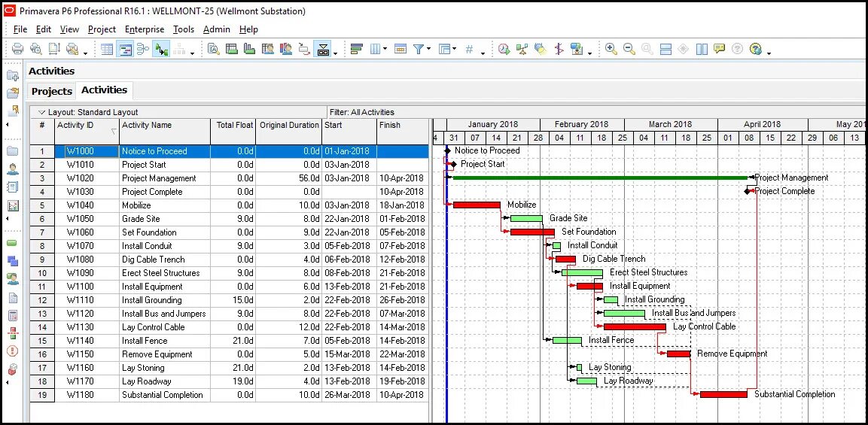Open the dice sidebar icon
Image resolution: width=868 pixels, height=425 pixels.
point(13,369)
